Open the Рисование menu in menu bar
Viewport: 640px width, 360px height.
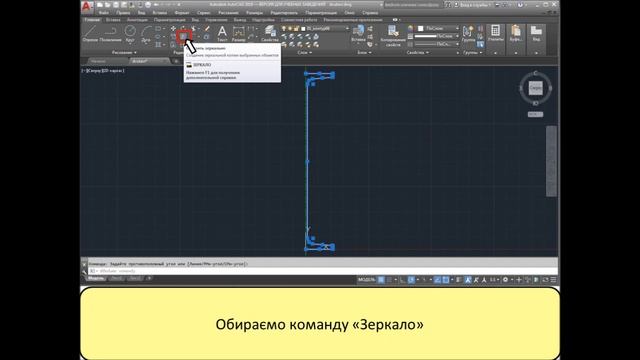228,13
